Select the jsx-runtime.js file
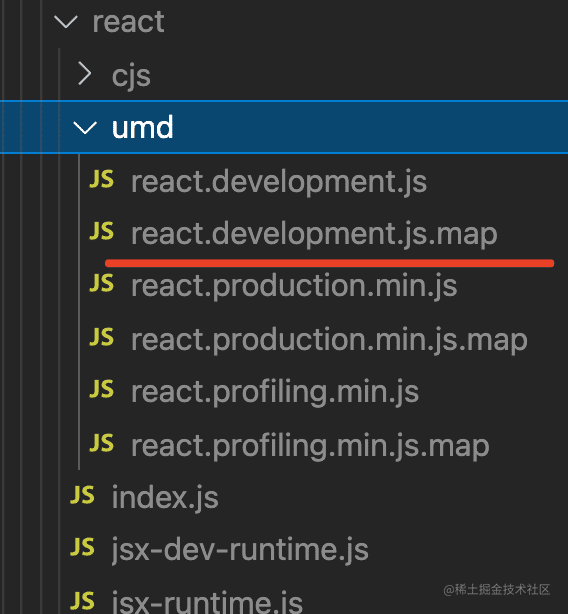568x614 pixels. pyautogui.click(x=207, y=602)
